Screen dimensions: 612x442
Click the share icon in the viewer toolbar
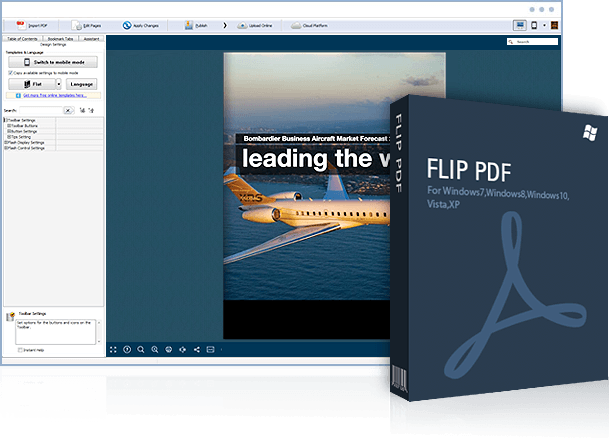197,349
